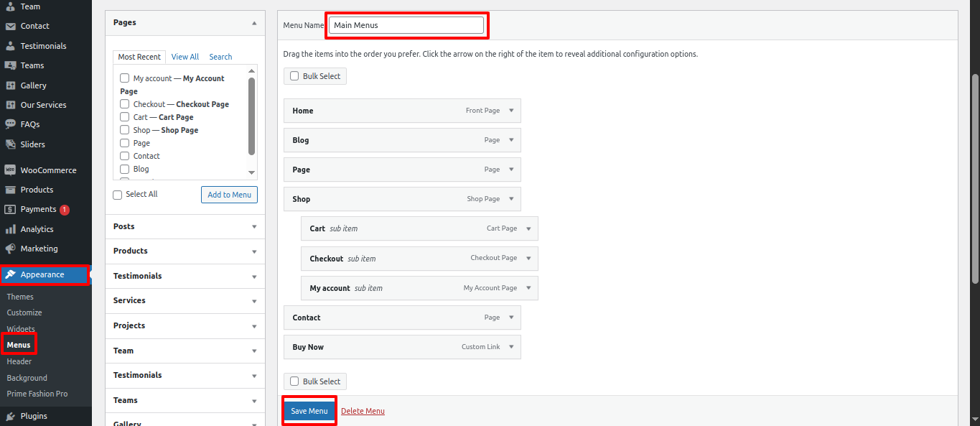980x426 pixels.
Task: Click the Marketing megaphone icon
Action: pyautogui.click(x=10, y=249)
